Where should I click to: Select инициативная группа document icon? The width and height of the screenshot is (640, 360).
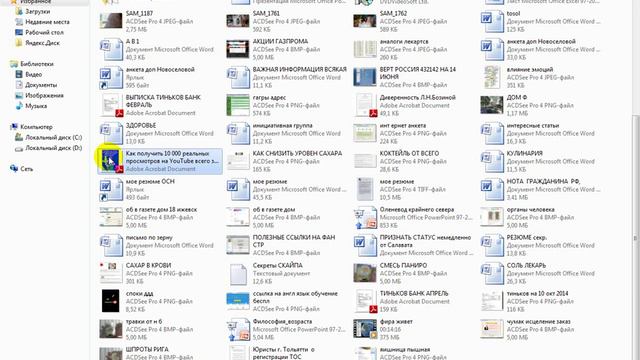pyautogui.click(x=238, y=133)
